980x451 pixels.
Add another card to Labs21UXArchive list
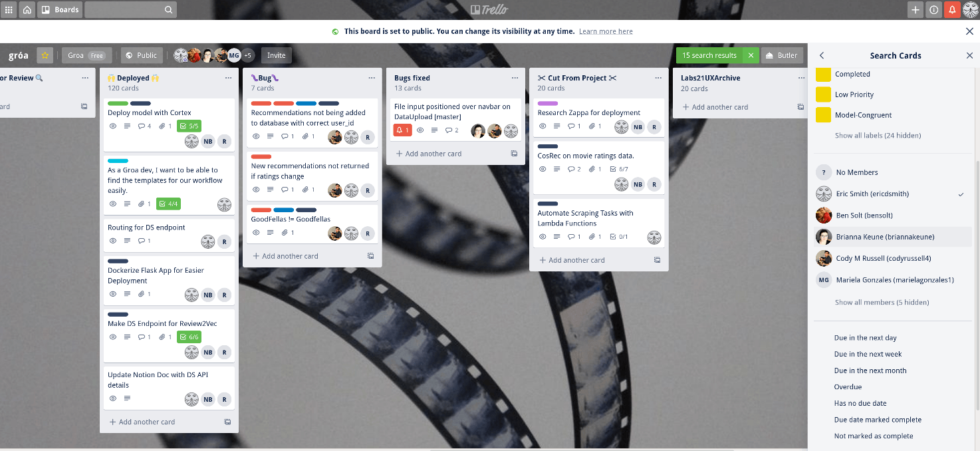(715, 107)
